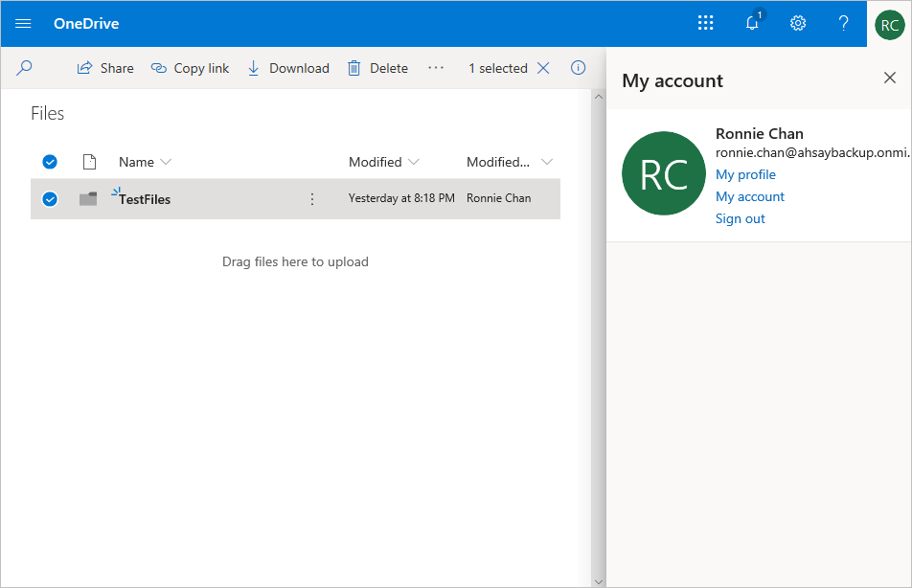Screen dimensions: 912x588
Task: Click the search magnifier icon
Action: tap(25, 68)
